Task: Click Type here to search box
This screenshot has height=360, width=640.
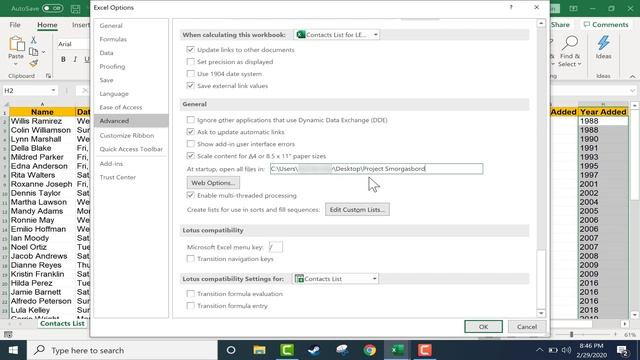Action: point(122,350)
